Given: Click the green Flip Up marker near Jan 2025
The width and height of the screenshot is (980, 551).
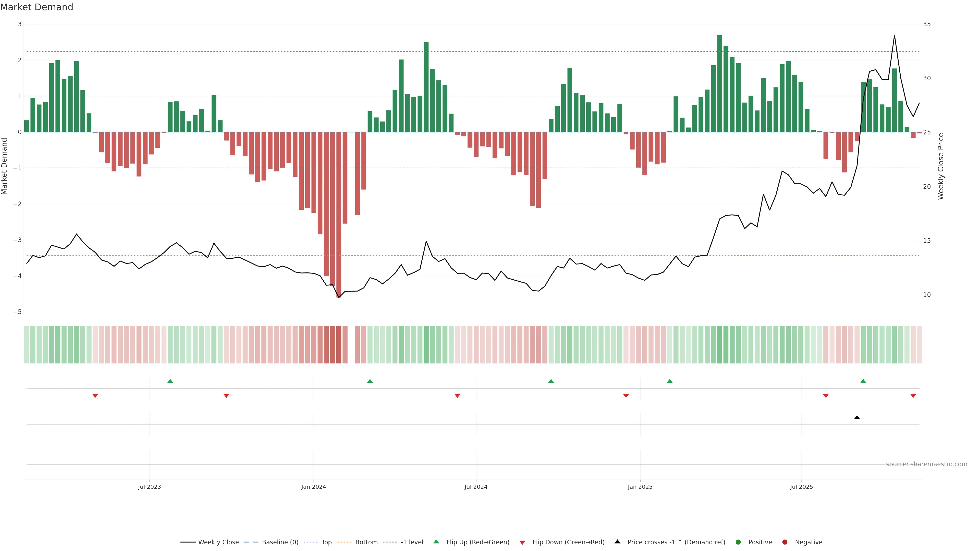Looking at the screenshot, I should tap(670, 381).
